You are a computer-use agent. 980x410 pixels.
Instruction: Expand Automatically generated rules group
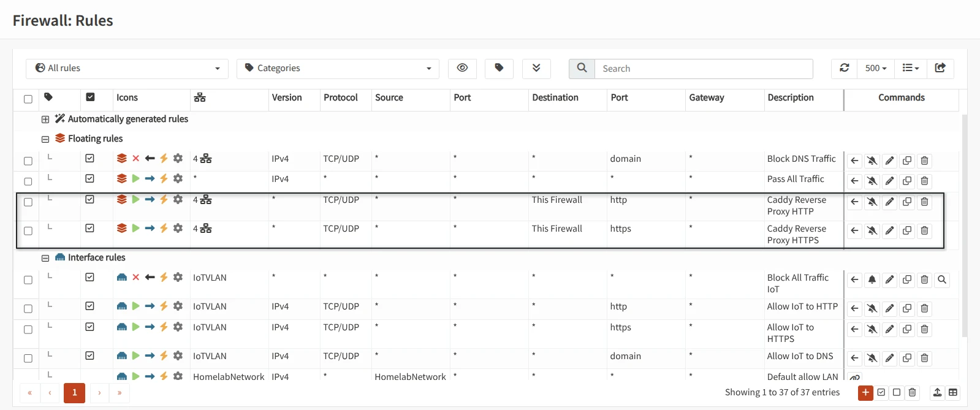coord(45,119)
